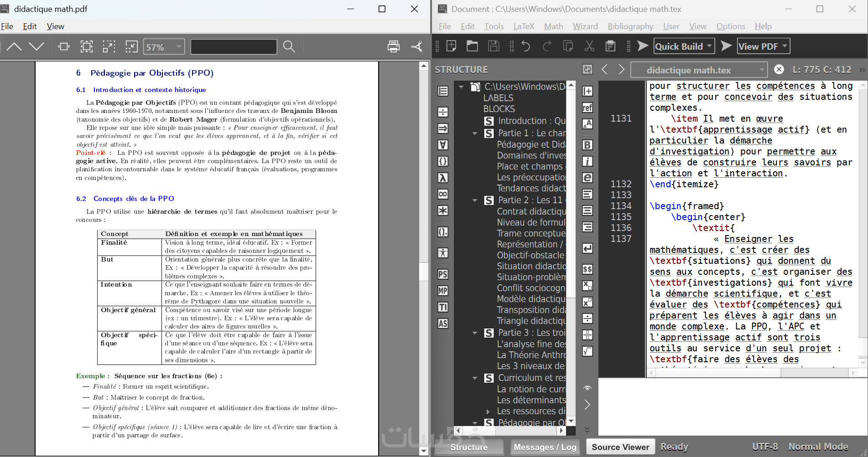Collapse Partie 1 tree node
868x457 pixels.
click(475, 134)
